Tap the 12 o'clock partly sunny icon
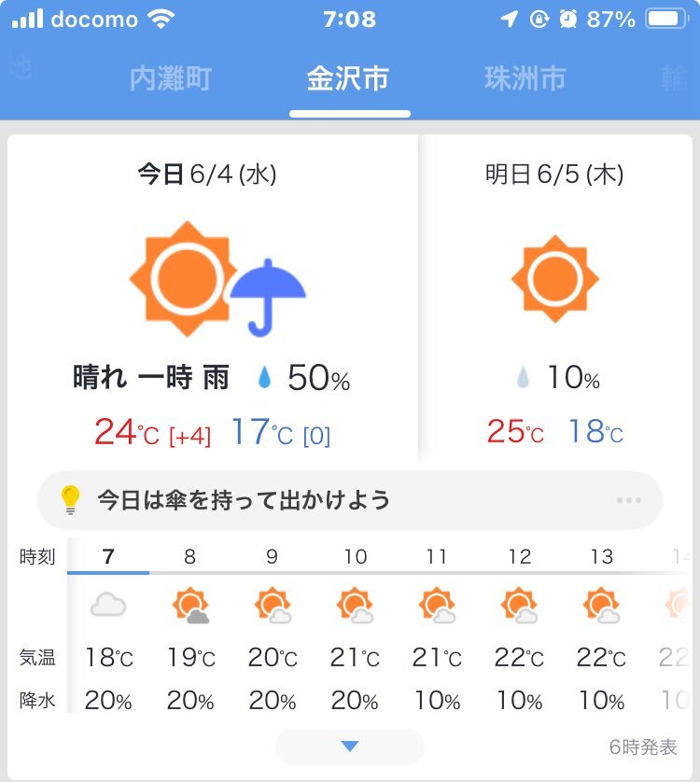The image size is (700, 782). (x=519, y=606)
